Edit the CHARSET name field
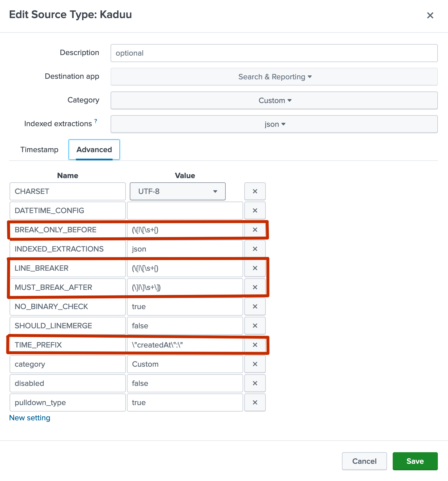The height and width of the screenshot is (481, 448). tap(68, 191)
